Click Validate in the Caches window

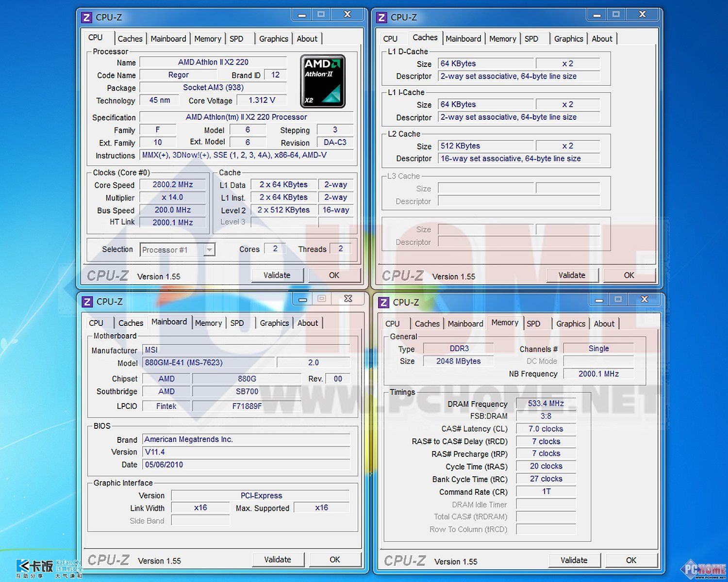point(572,275)
